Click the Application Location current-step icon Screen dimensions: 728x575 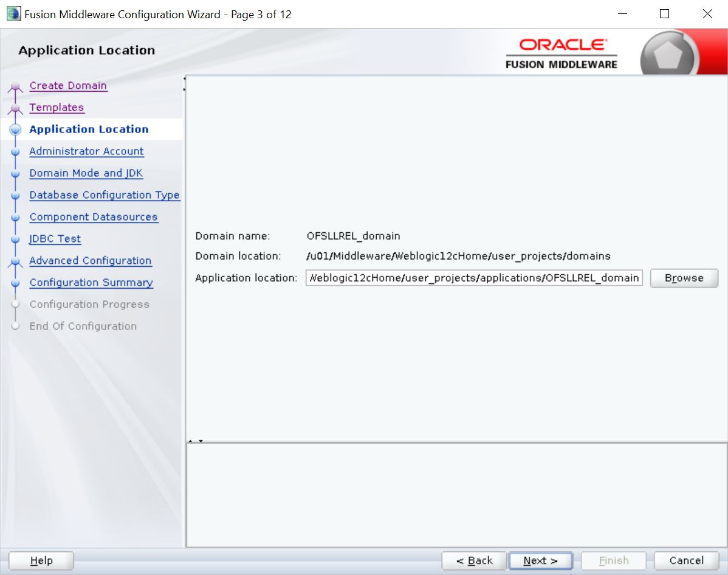15,129
